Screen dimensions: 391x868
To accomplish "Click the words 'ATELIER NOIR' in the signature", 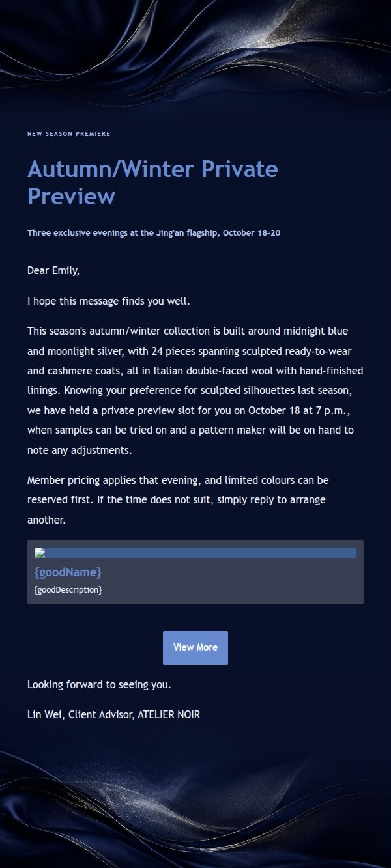I will click(x=169, y=714).
